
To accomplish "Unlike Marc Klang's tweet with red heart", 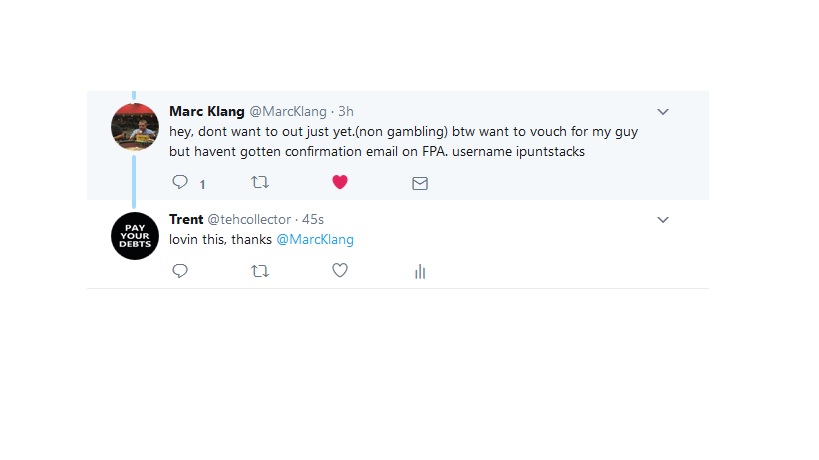I will point(340,182).
